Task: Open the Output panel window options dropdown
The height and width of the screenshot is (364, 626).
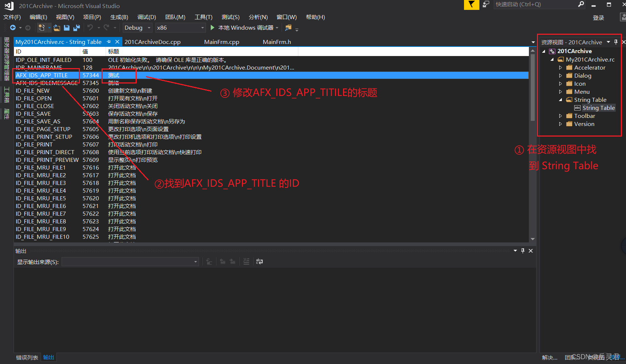Action: [x=515, y=251]
